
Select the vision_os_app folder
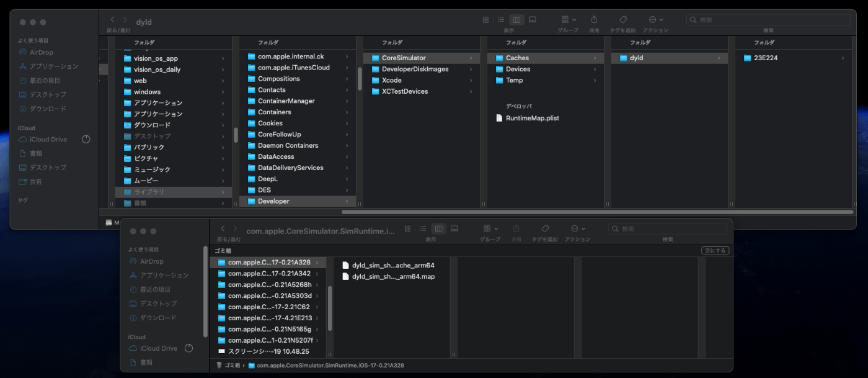click(174, 58)
